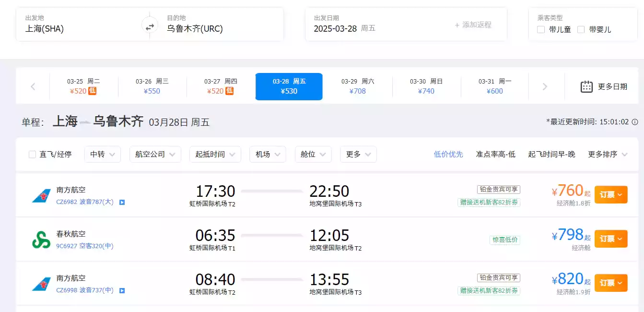Click the video icon next to CZ6998
This screenshot has height=312, width=644.
click(x=122, y=290)
